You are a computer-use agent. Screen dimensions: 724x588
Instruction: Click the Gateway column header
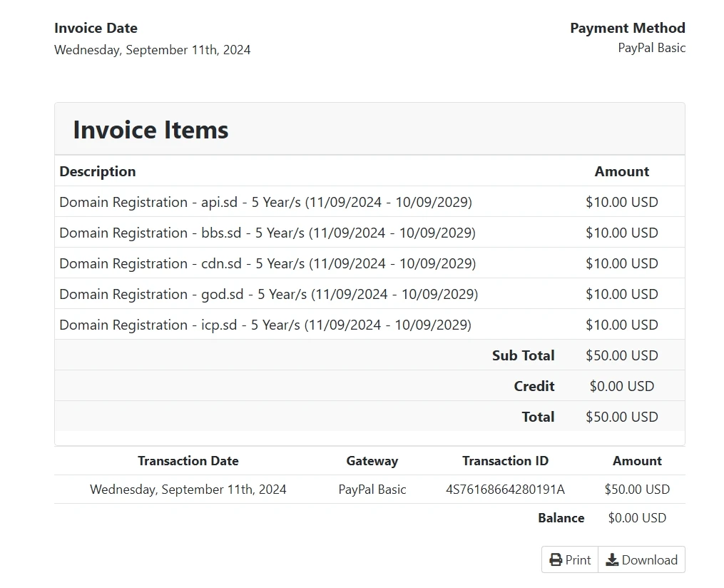tap(372, 461)
